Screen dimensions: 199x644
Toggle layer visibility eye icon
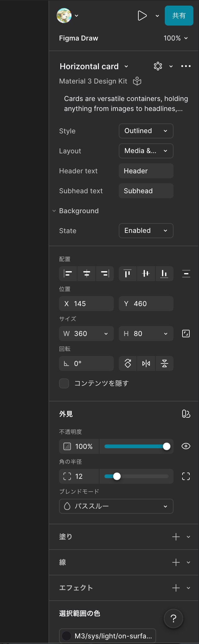(x=186, y=446)
